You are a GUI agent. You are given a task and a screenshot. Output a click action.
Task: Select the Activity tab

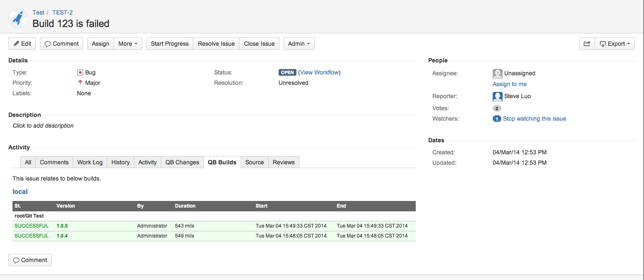[x=148, y=162]
